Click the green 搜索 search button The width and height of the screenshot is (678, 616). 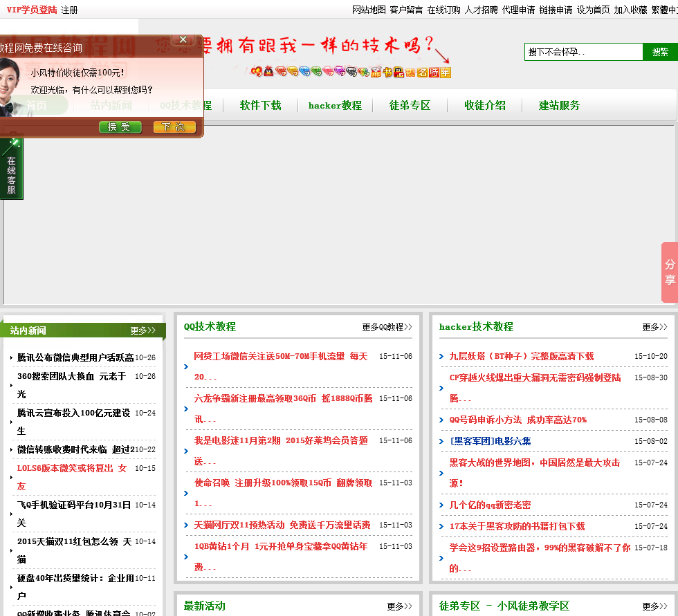point(660,53)
